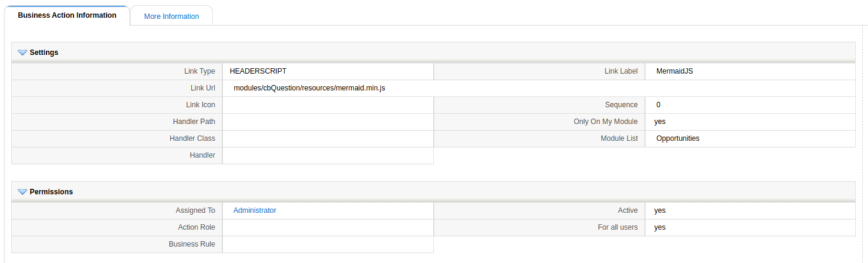Open the Administrator user link

255,211
